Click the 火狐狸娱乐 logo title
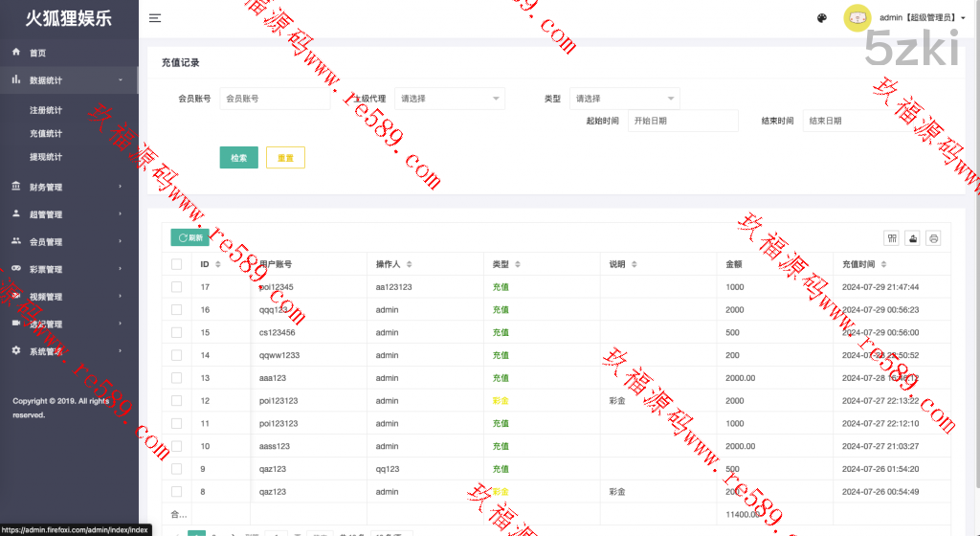The height and width of the screenshot is (536, 980). point(69,18)
